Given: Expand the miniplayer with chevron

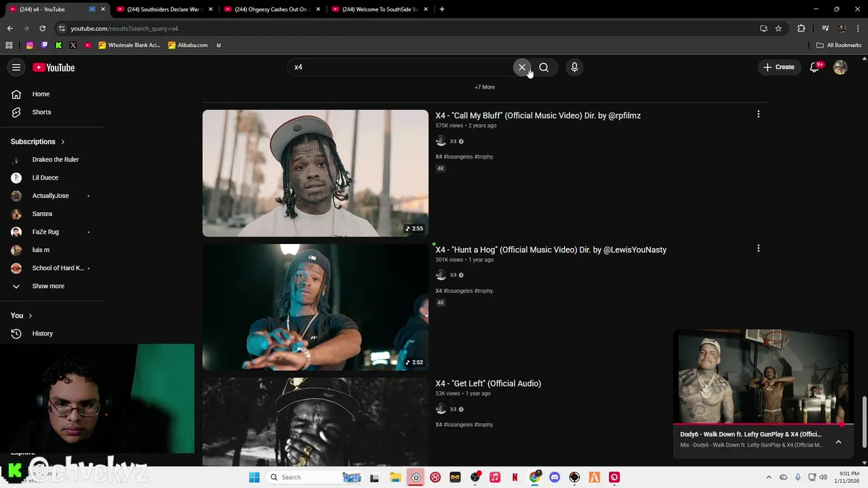Looking at the screenshot, I should (x=838, y=442).
